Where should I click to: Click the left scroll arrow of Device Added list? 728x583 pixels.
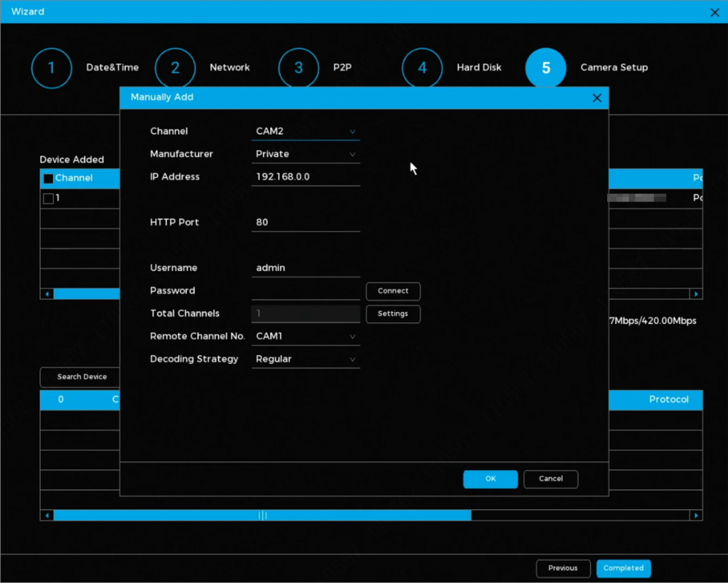click(x=48, y=294)
